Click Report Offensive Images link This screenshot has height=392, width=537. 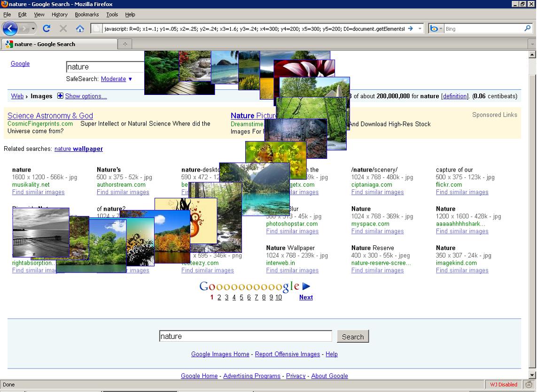[x=288, y=354]
